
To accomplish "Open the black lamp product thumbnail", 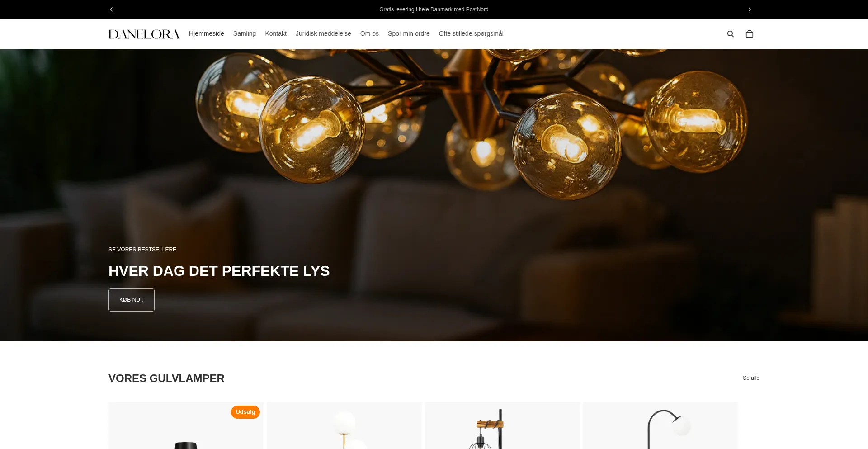I will (x=186, y=425).
